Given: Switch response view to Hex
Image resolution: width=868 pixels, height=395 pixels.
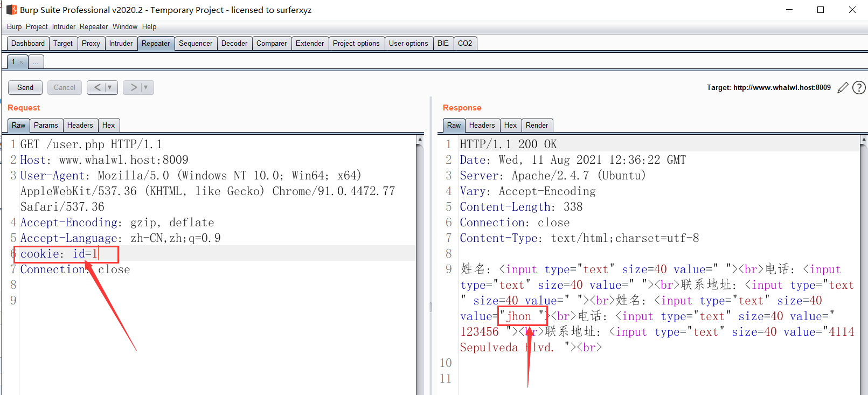Looking at the screenshot, I should [x=511, y=125].
